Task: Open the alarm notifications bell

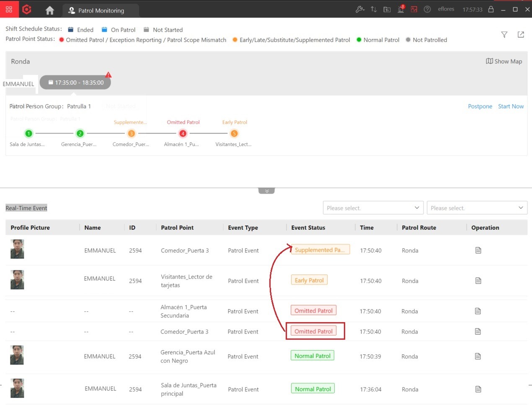Action: (401, 9)
